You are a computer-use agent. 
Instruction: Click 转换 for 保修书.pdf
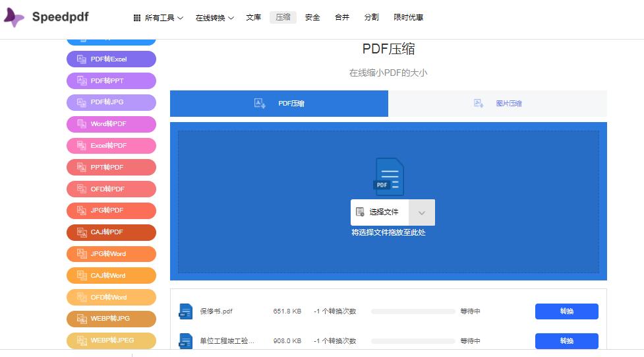566,311
